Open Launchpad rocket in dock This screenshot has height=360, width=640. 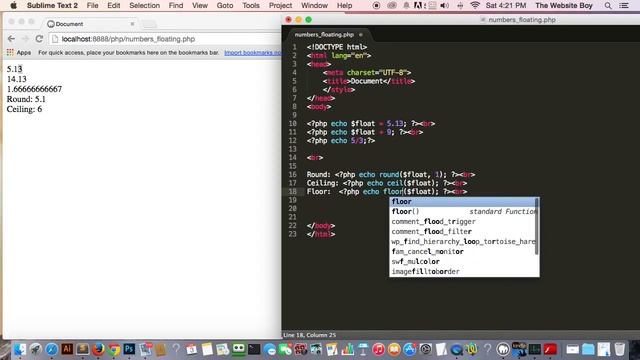click(x=36, y=349)
